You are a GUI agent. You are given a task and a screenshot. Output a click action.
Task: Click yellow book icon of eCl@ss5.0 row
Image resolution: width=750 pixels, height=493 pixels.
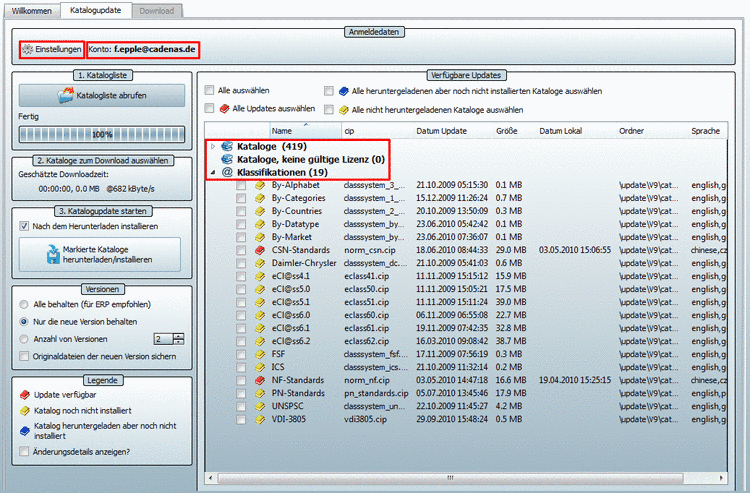pyautogui.click(x=260, y=289)
